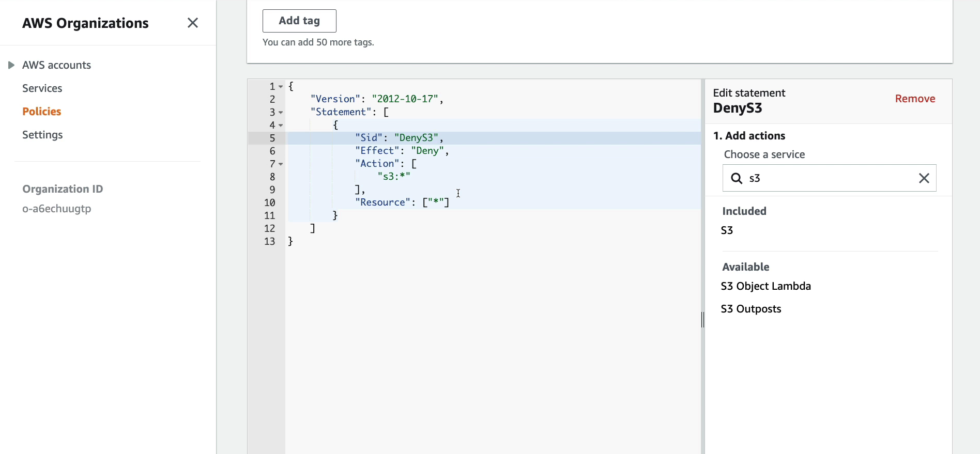Image resolution: width=980 pixels, height=454 pixels.
Task: Remove the DenyS3 statement
Action: click(915, 99)
